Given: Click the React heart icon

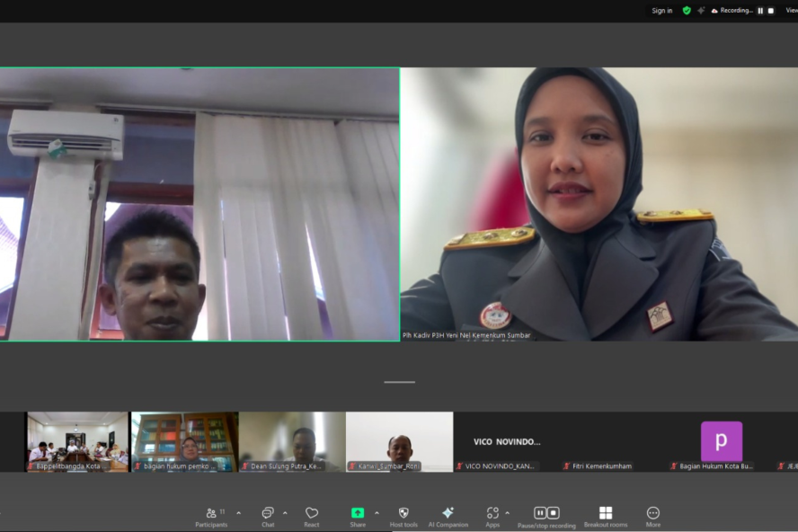Looking at the screenshot, I should (x=312, y=517).
